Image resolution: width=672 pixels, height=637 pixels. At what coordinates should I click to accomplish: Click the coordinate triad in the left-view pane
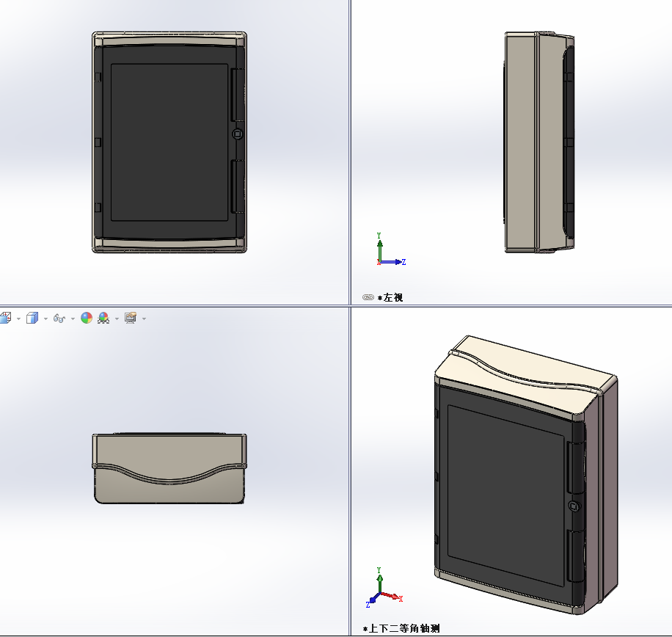click(390, 250)
